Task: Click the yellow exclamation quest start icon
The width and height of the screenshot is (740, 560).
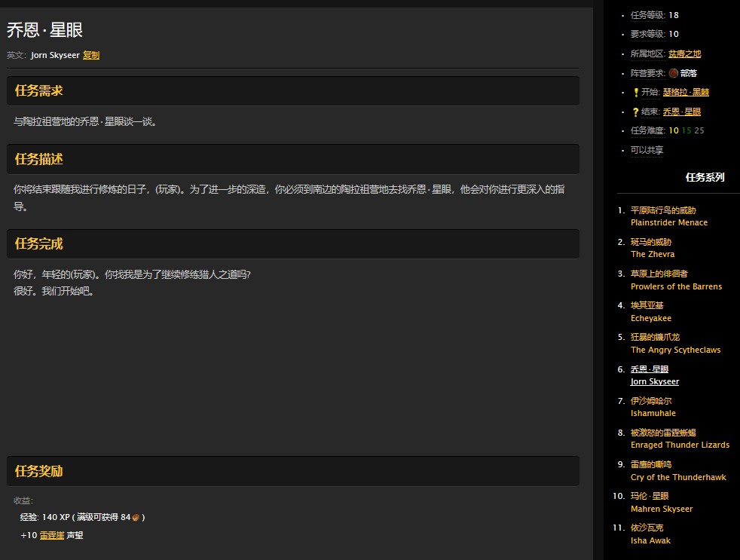Action: coord(636,93)
